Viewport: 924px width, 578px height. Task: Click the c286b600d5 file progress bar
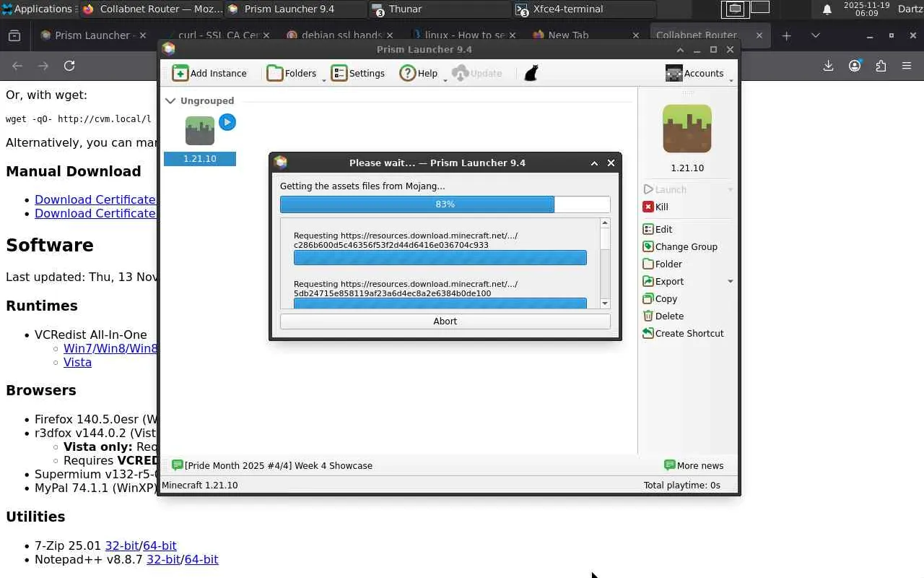(x=440, y=258)
